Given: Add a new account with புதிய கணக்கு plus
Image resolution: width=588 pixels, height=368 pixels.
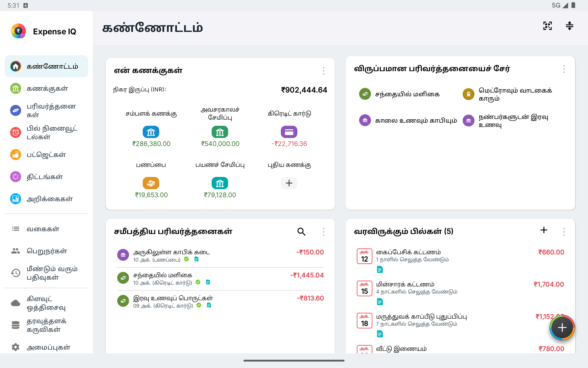Looking at the screenshot, I should pos(289,183).
